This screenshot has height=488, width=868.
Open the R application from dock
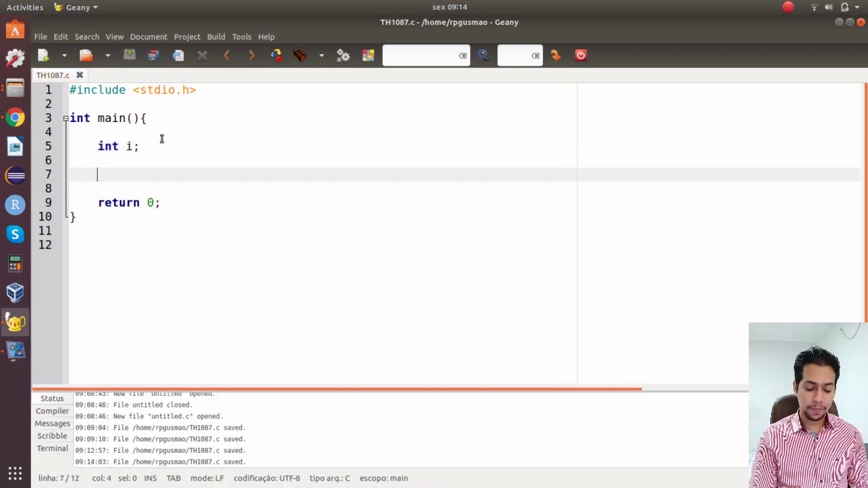15,205
